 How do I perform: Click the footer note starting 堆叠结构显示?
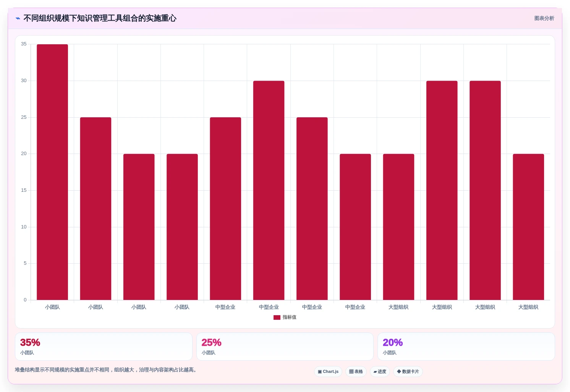pyautogui.click(x=107, y=370)
